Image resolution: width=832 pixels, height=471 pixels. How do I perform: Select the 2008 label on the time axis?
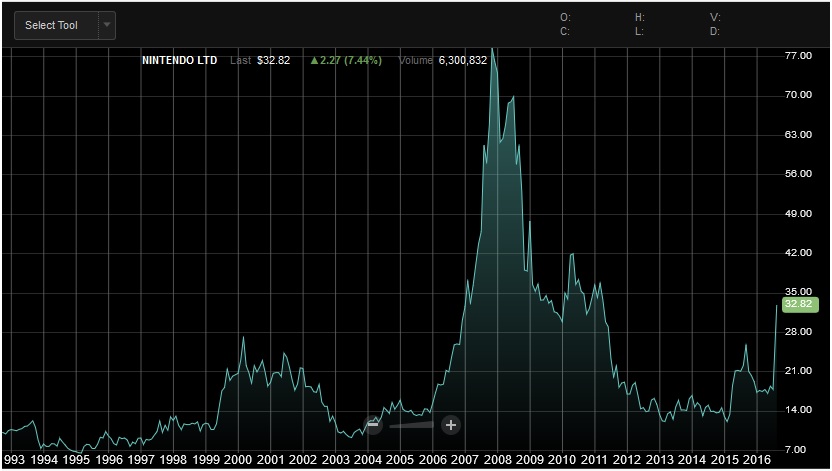(x=497, y=459)
